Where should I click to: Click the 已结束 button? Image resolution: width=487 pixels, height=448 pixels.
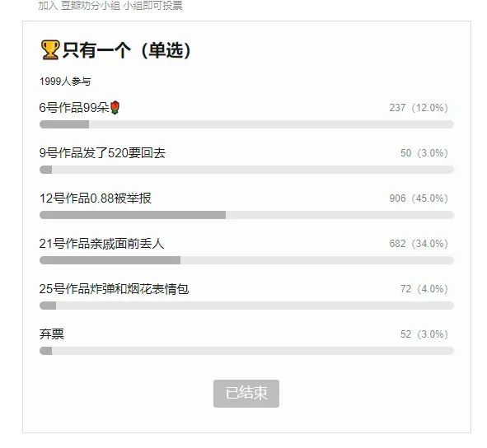tap(246, 394)
